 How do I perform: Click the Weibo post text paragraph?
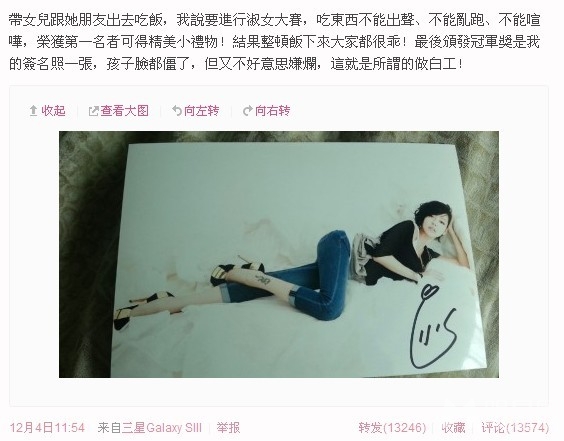(x=275, y=42)
